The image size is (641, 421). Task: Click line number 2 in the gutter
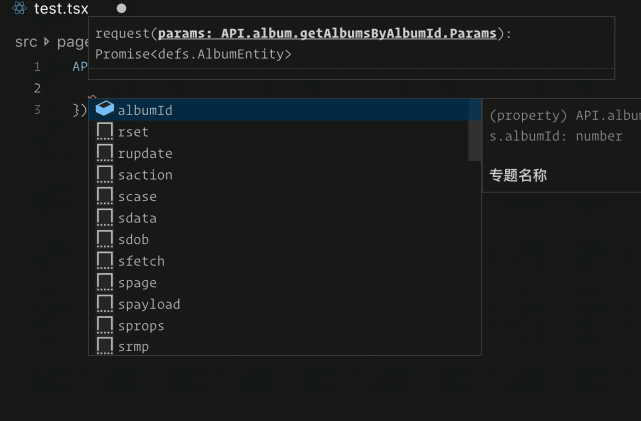37,88
